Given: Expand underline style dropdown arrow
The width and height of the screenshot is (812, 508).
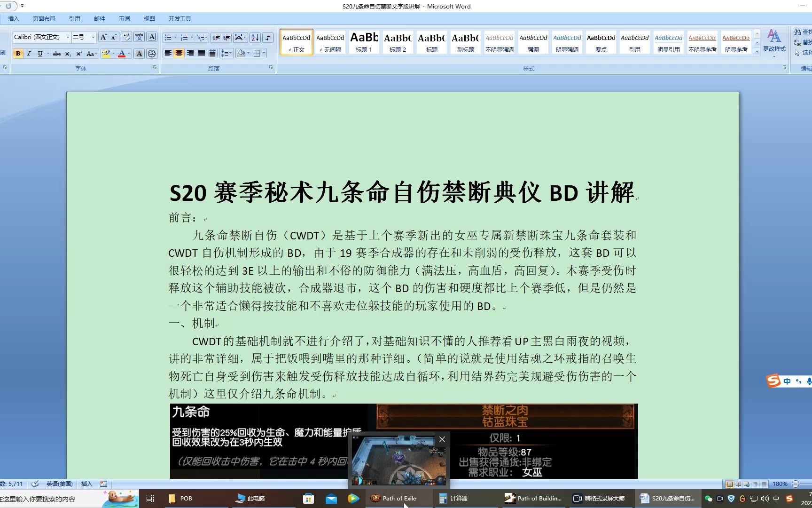Looking at the screenshot, I should tap(48, 54).
